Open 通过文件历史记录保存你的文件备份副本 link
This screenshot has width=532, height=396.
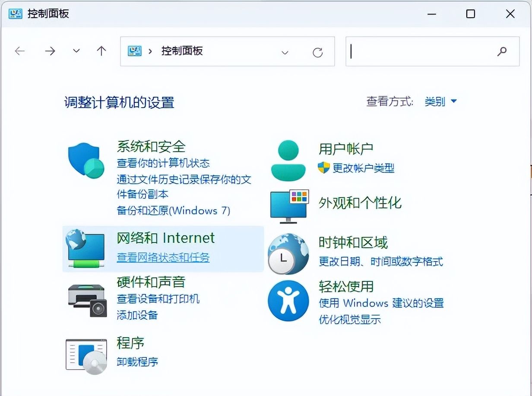click(x=184, y=187)
